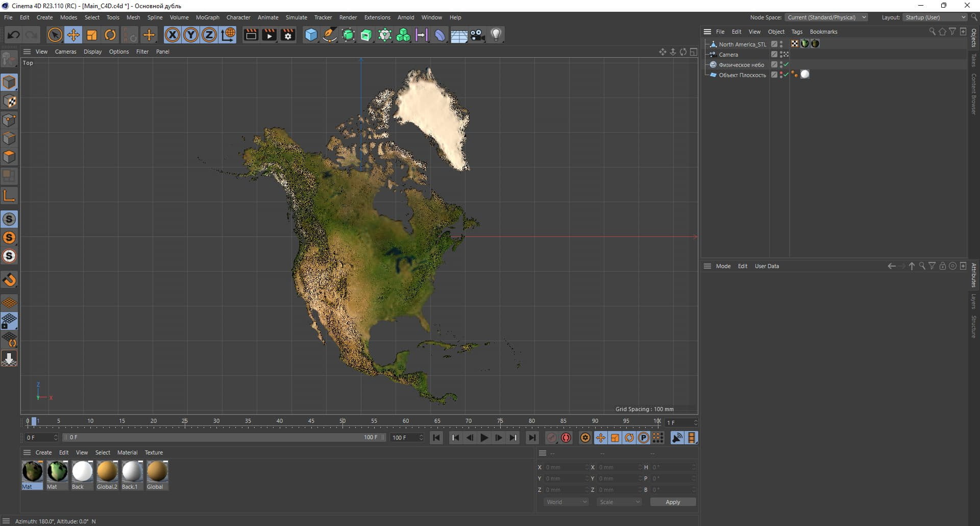The height and width of the screenshot is (526, 980).
Task: Click the Undo arrow in the top toolbar
Action: pos(14,35)
